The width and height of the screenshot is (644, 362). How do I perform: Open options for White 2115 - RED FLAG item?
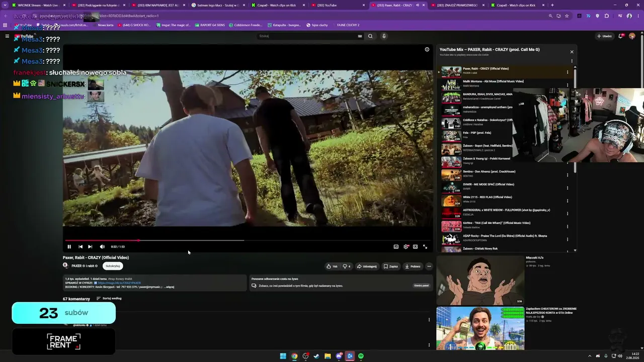(568, 201)
